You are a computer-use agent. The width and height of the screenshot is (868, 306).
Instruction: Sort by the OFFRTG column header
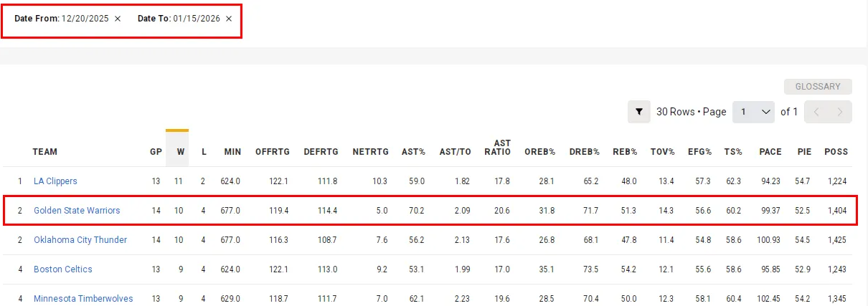point(273,152)
